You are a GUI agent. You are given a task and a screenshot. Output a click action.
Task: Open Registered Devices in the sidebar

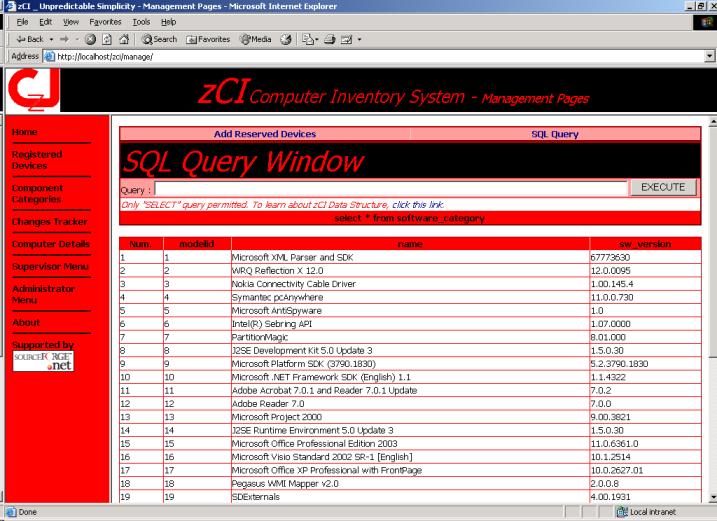point(37,160)
